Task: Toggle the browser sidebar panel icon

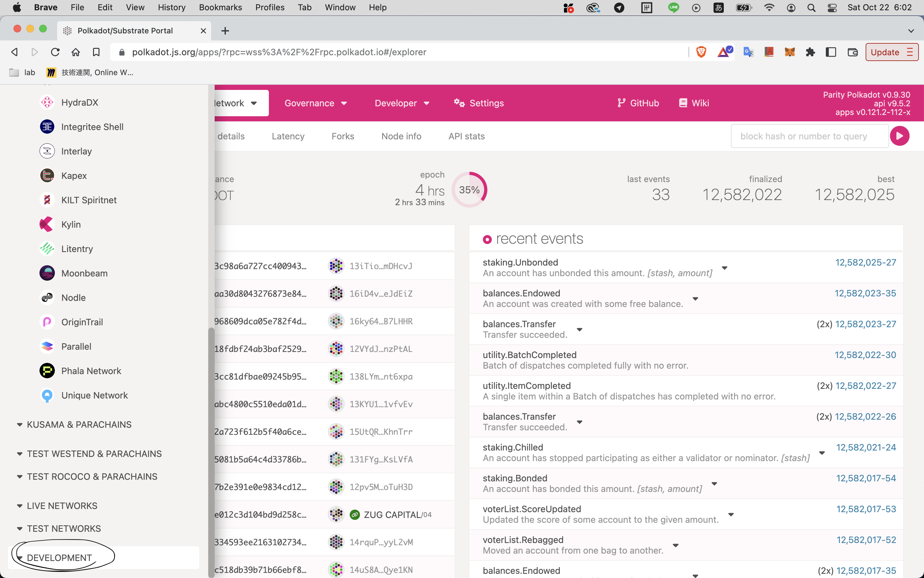Action: (x=831, y=52)
